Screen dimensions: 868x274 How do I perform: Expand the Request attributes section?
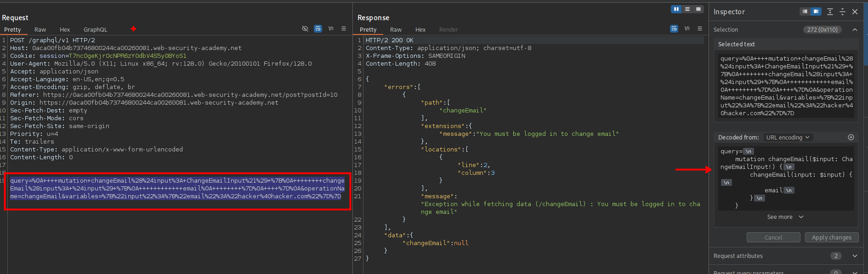tap(855, 256)
